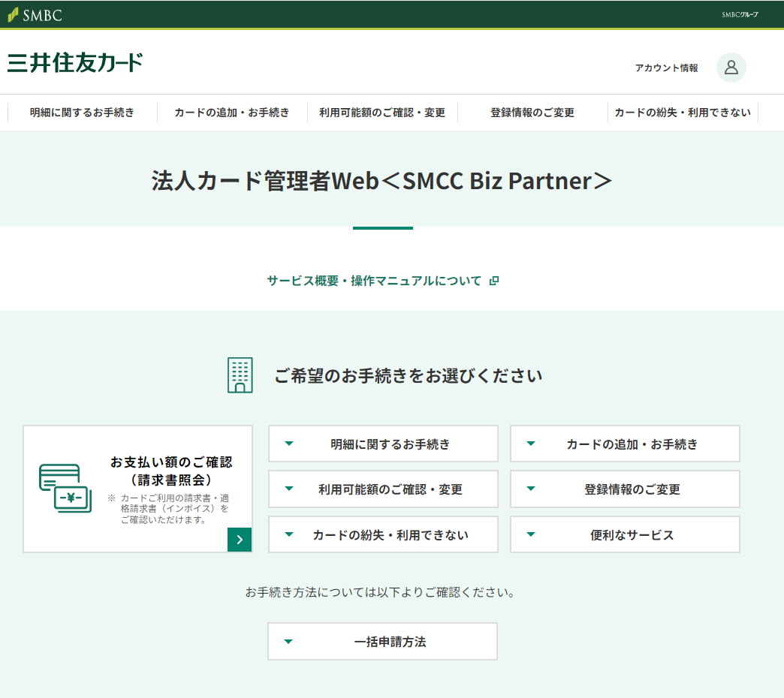Expand the カードの紛失・利用できない panel button
This screenshot has width=784, height=698.
[x=383, y=534]
